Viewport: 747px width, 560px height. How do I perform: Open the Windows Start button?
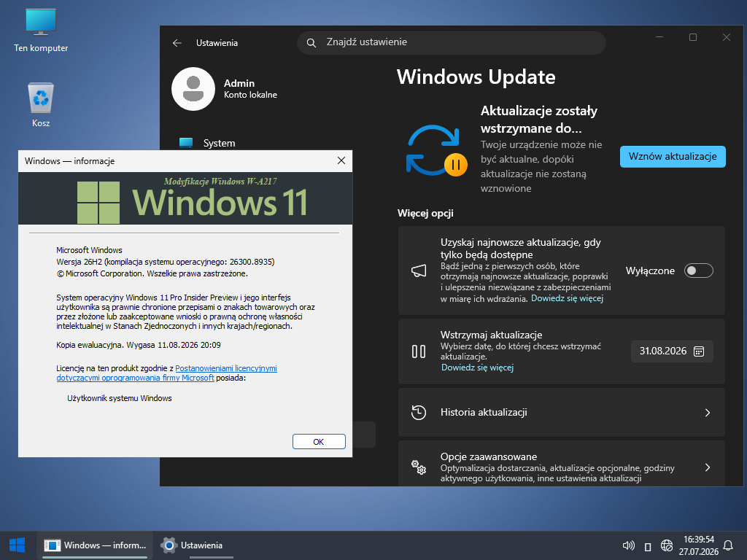point(18,545)
